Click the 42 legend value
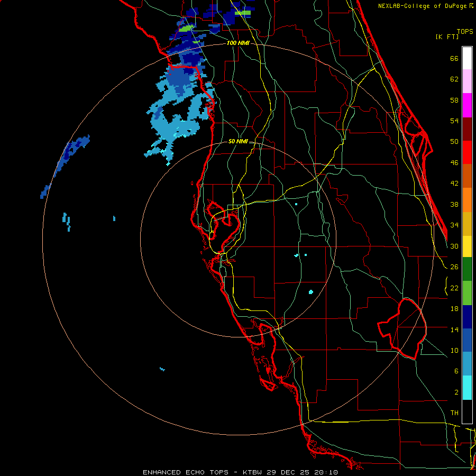 (454, 184)
